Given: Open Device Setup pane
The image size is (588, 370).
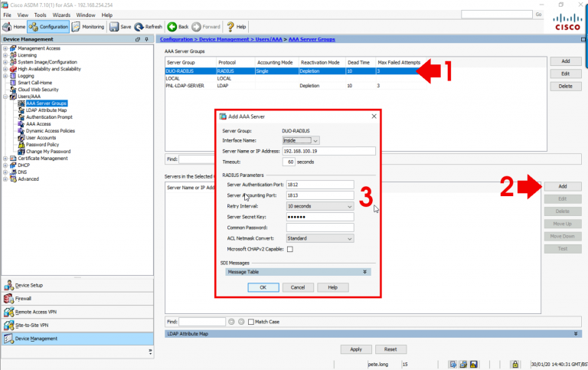Looking at the screenshot, I should coord(77,285).
